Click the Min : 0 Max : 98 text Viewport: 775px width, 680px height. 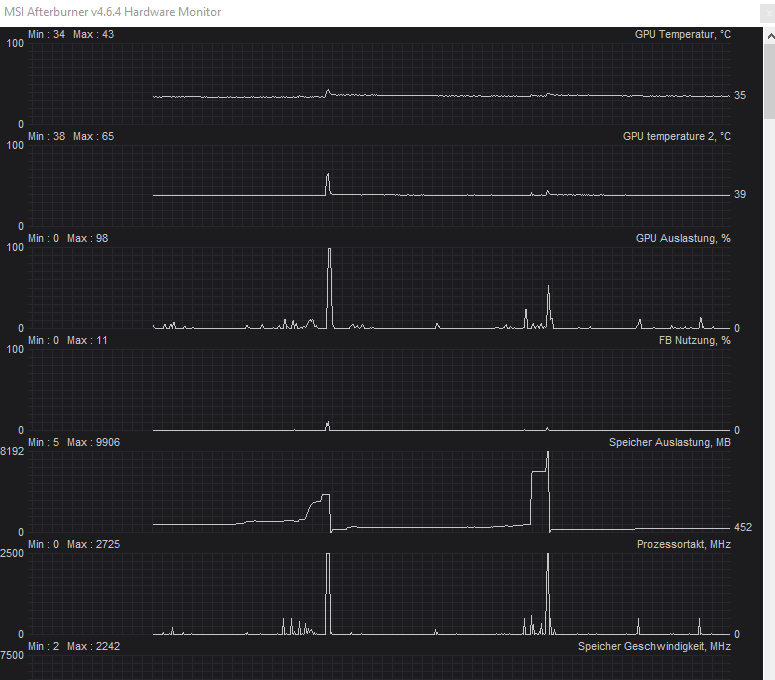68,238
